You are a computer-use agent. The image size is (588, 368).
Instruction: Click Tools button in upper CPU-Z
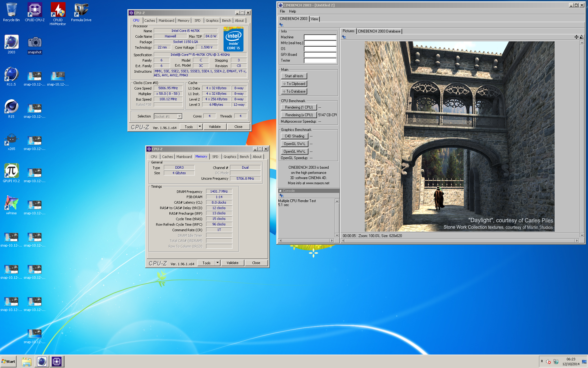click(x=189, y=127)
